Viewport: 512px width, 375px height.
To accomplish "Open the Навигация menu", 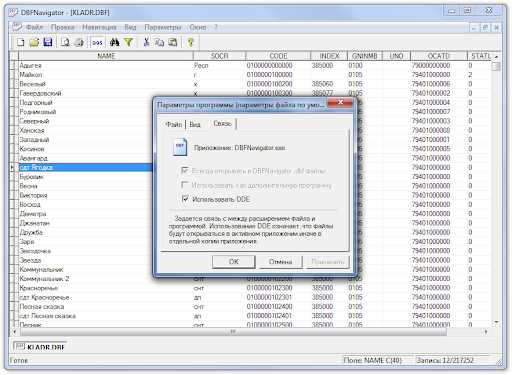I will click(99, 27).
